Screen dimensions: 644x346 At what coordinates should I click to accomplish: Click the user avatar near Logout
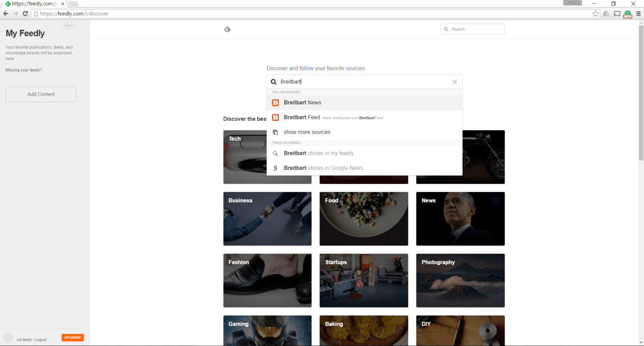(9, 337)
